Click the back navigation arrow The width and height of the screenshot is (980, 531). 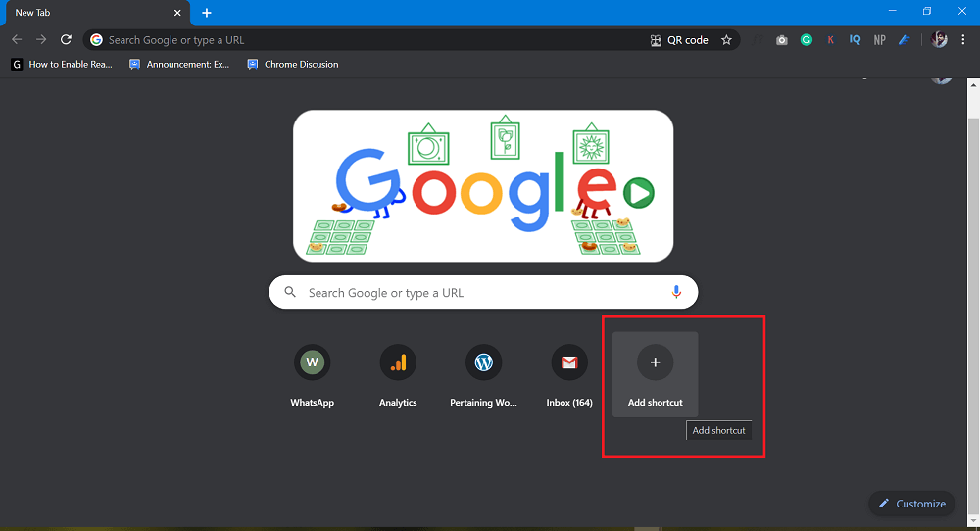(x=17, y=40)
